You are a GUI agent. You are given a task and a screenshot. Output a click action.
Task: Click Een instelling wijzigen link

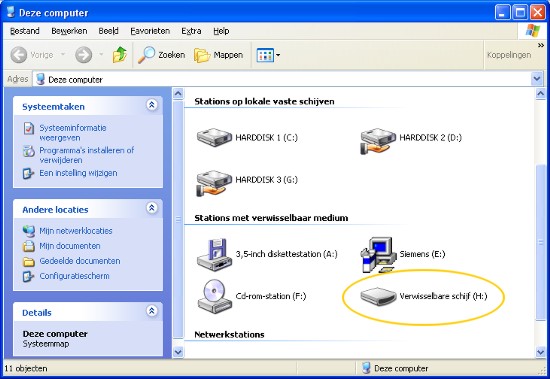click(78, 173)
